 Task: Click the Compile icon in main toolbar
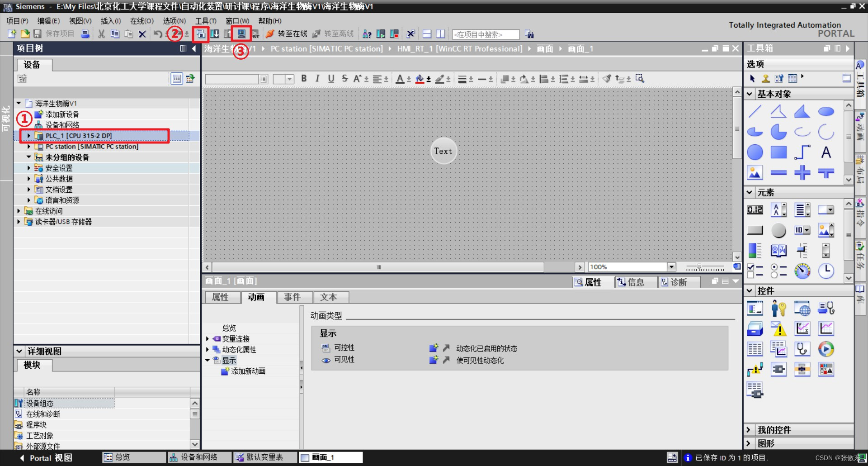(200, 34)
